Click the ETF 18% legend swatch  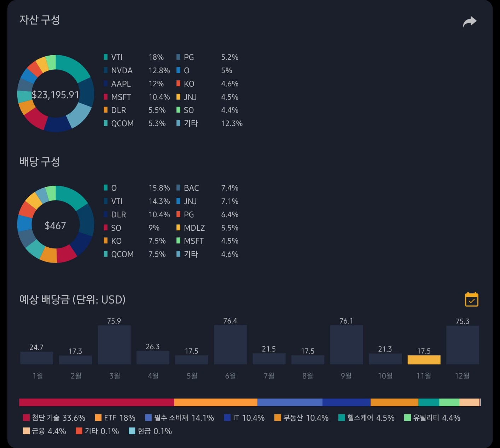click(98, 418)
